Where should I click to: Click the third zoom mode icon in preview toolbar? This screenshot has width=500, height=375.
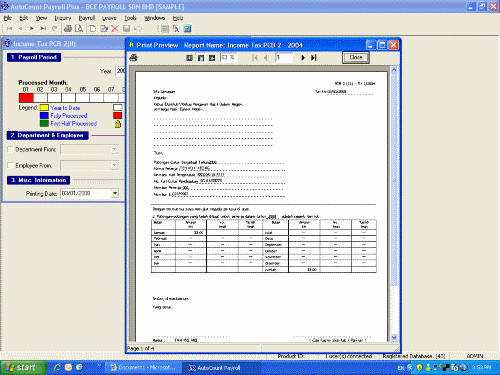tap(212, 58)
